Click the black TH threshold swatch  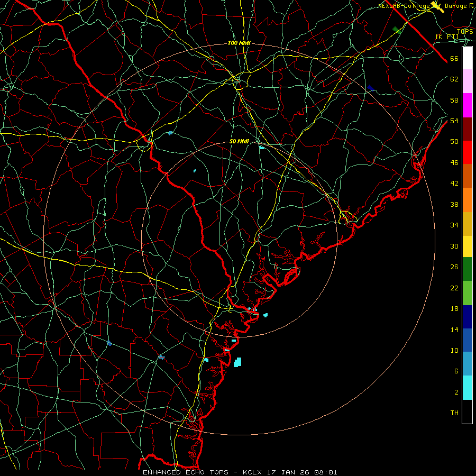(467, 411)
